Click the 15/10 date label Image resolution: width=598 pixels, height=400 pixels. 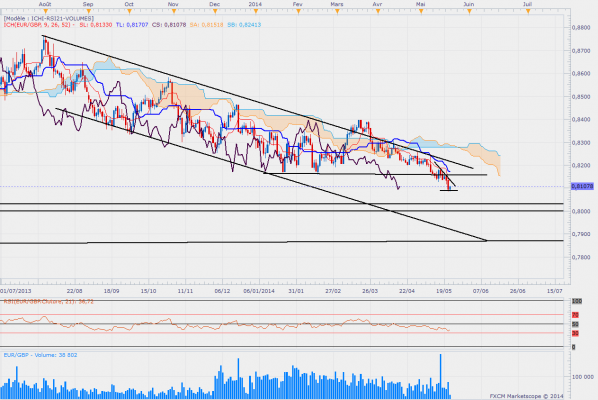point(148,291)
